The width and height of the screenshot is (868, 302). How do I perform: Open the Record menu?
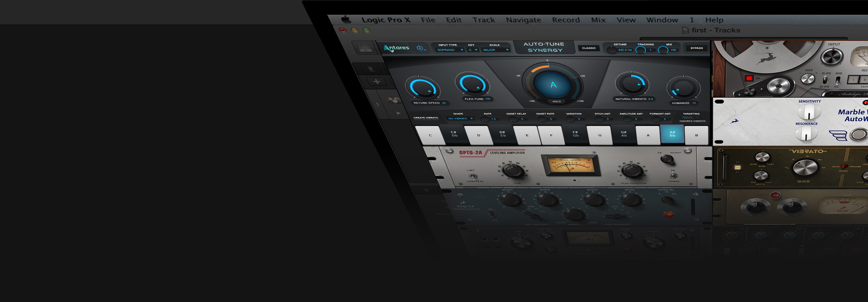[566, 20]
